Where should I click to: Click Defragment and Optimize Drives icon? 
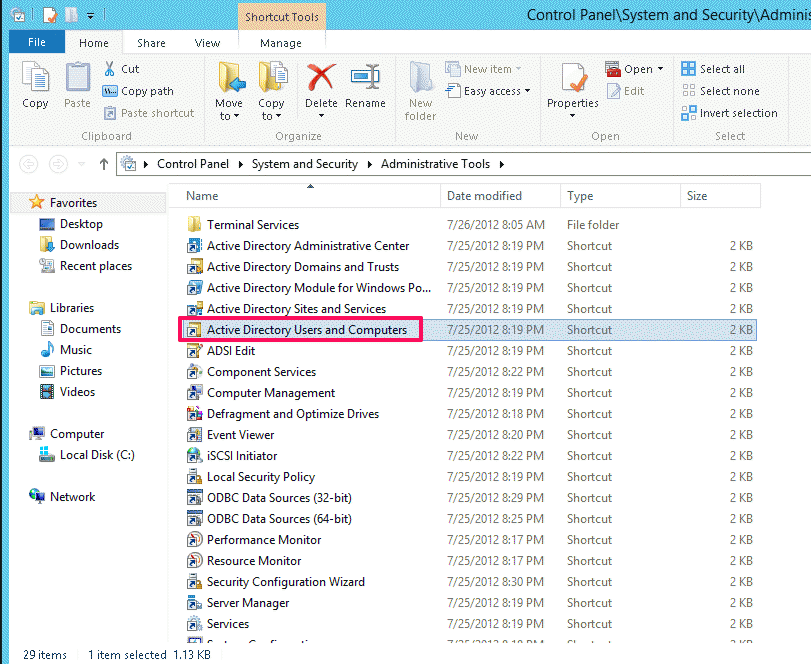(194, 414)
